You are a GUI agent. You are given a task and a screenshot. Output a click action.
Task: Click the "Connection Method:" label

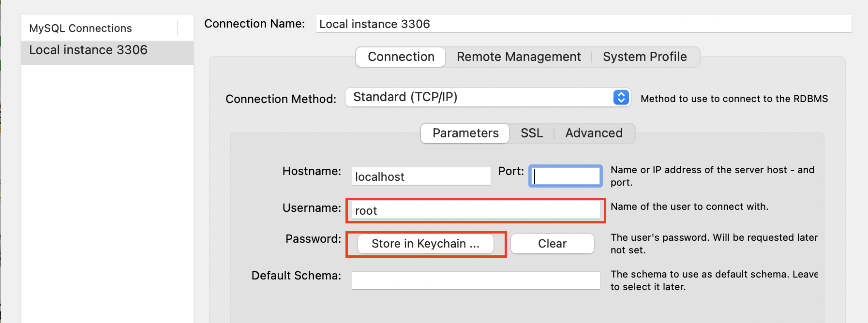tap(281, 99)
